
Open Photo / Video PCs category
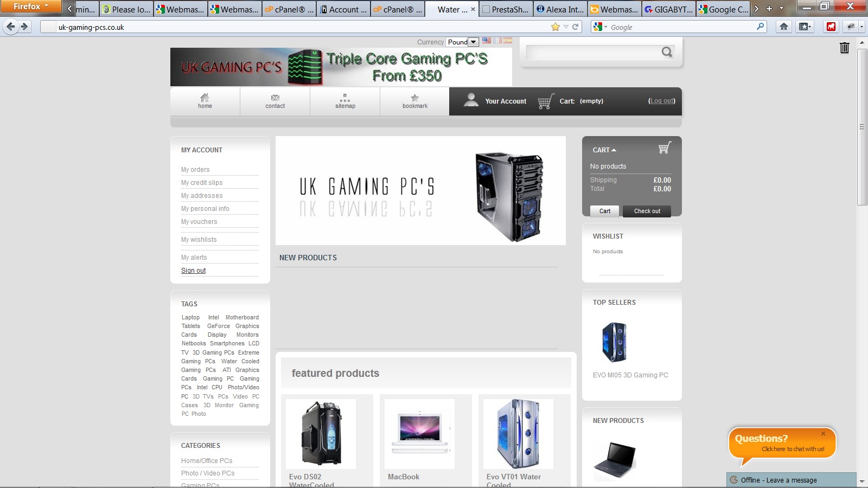(x=208, y=473)
